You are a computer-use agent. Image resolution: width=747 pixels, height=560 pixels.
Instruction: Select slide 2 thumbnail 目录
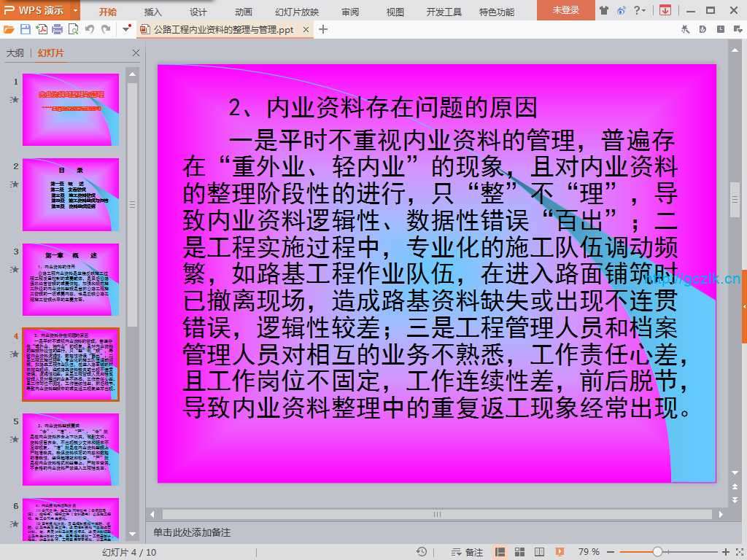[71, 184]
